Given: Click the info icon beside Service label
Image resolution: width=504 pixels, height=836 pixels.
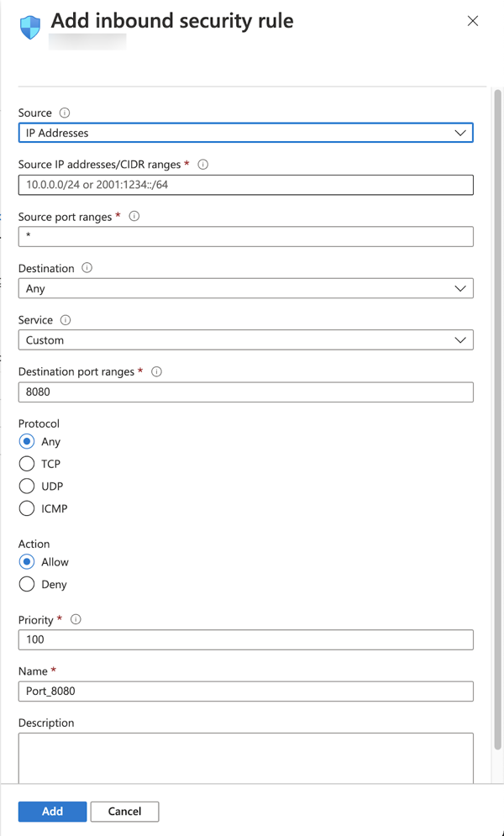Looking at the screenshot, I should click(66, 320).
